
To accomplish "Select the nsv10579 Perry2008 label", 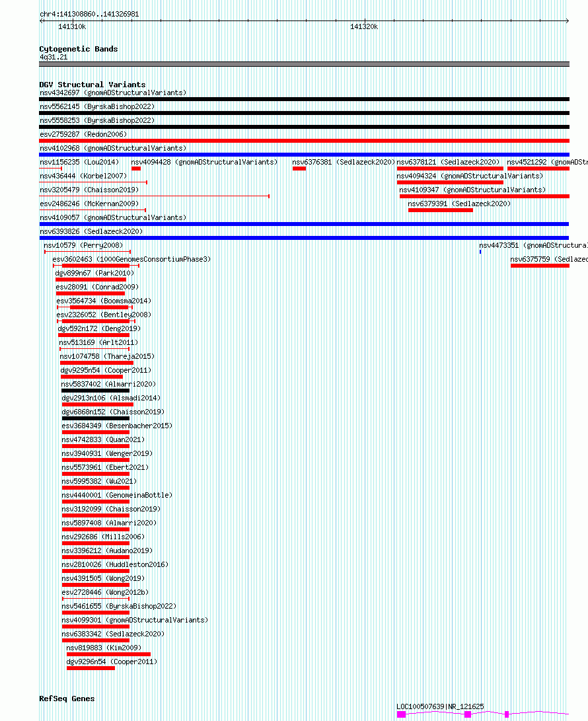I will coord(83,246).
